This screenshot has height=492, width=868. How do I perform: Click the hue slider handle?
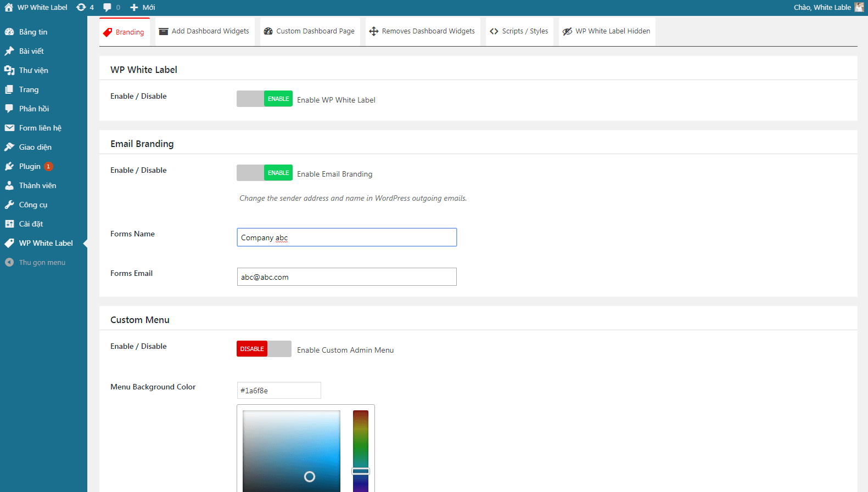[x=361, y=471]
